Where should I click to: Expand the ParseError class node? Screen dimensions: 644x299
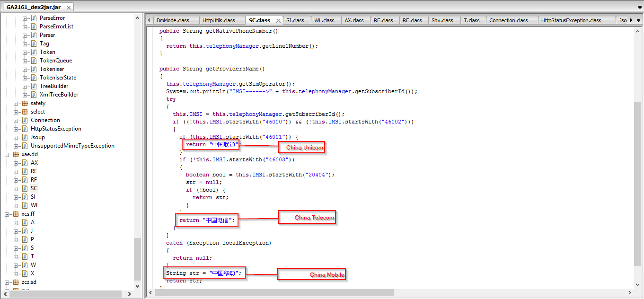click(25, 18)
